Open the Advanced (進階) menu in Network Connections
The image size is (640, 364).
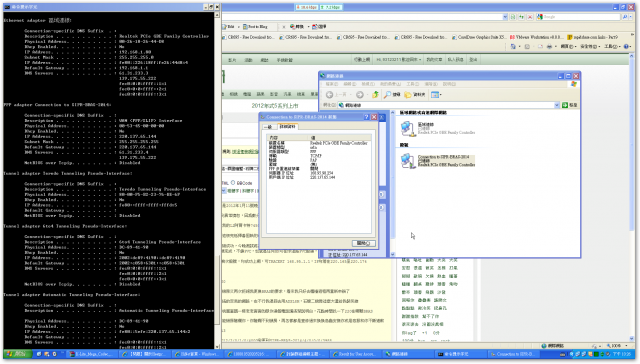coord(431,84)
